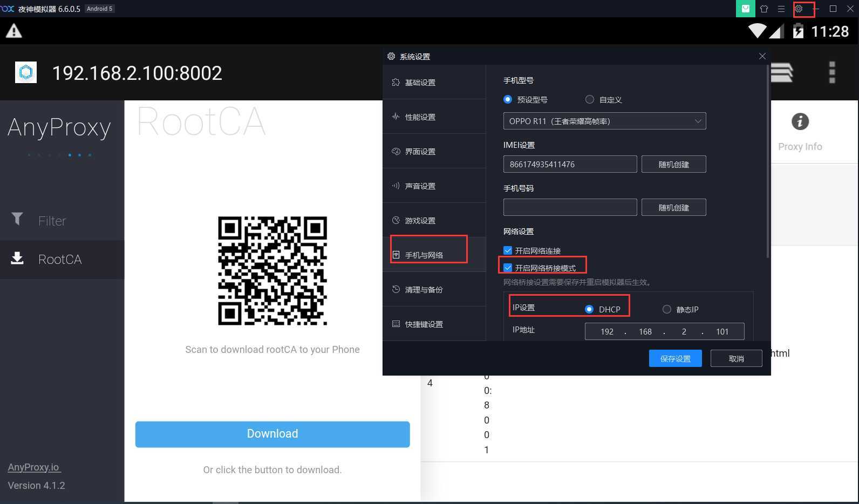Select 自定义 phone model radio option
The width and height of the screenshot is (859, 504).
click(x=590, y=99)
